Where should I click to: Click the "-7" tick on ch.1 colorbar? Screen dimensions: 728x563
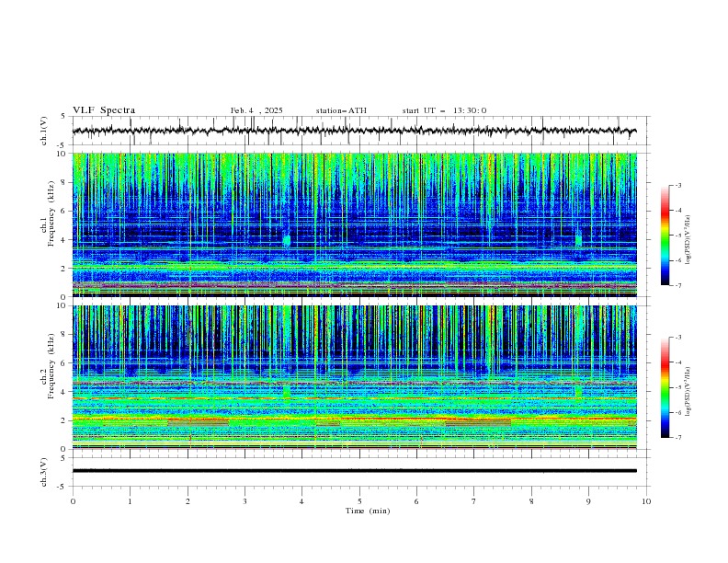[x=678, y=286]
